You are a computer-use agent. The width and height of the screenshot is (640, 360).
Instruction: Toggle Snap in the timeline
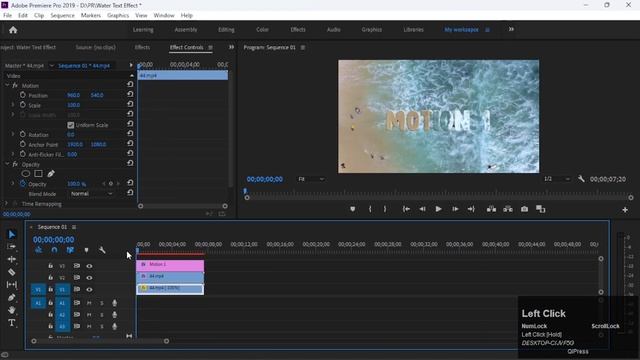(54, 250)
